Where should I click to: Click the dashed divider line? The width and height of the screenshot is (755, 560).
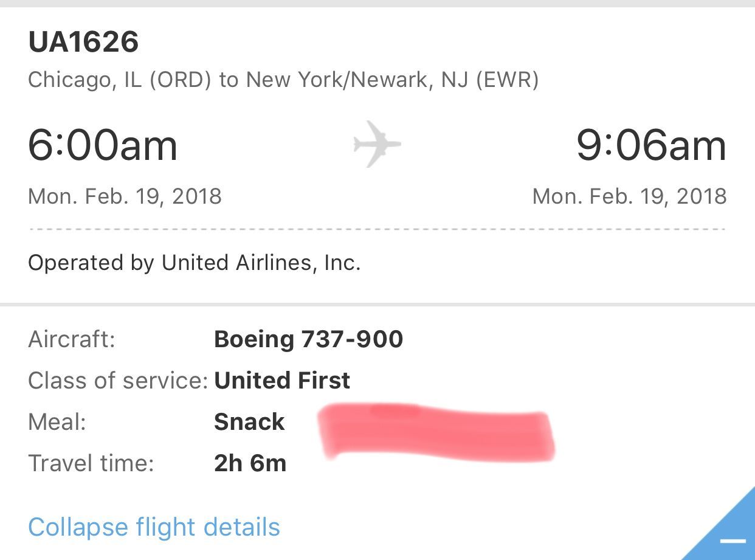(377, 230)
